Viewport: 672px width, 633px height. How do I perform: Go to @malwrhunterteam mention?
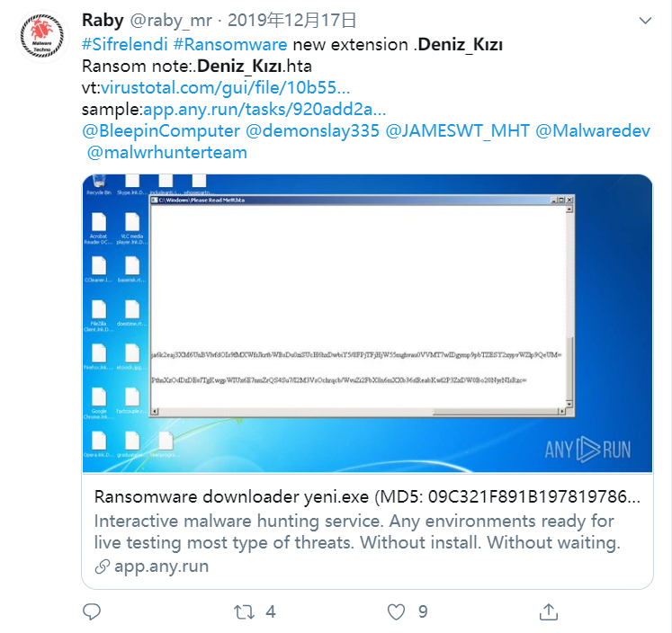pos(167,153)
